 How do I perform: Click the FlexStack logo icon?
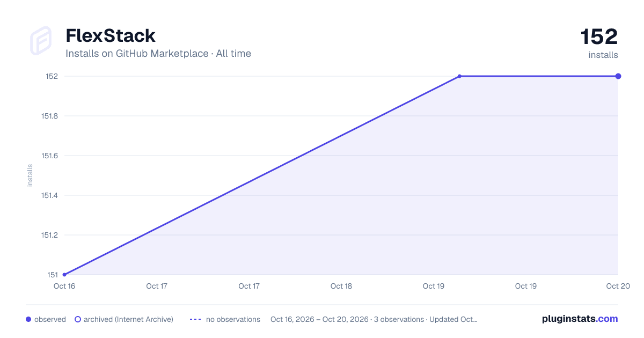point(41,41)
